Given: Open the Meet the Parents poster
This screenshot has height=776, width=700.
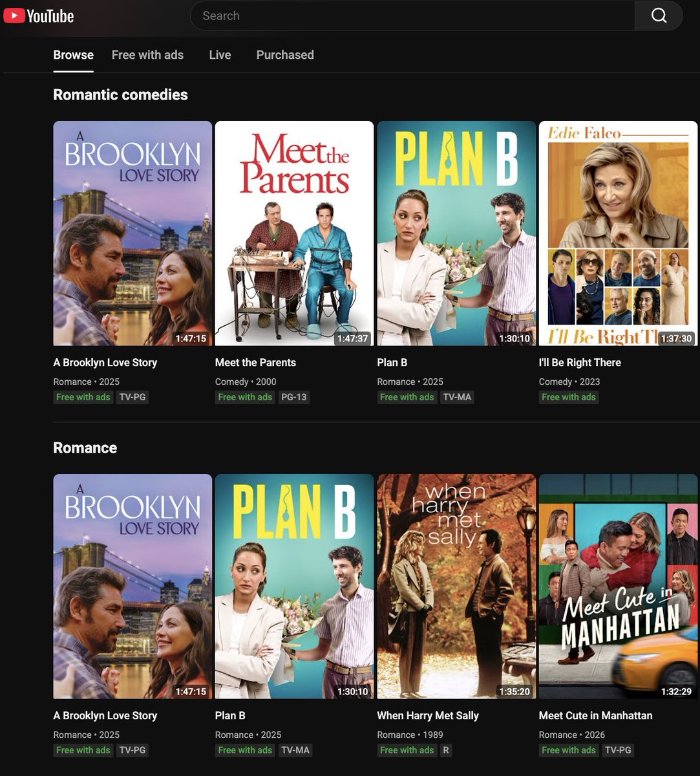Looking at the screenshot, I should point(294,233).
